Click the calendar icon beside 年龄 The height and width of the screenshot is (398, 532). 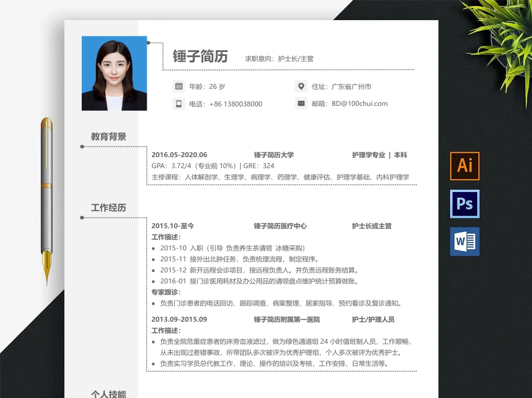click(179, 86)
